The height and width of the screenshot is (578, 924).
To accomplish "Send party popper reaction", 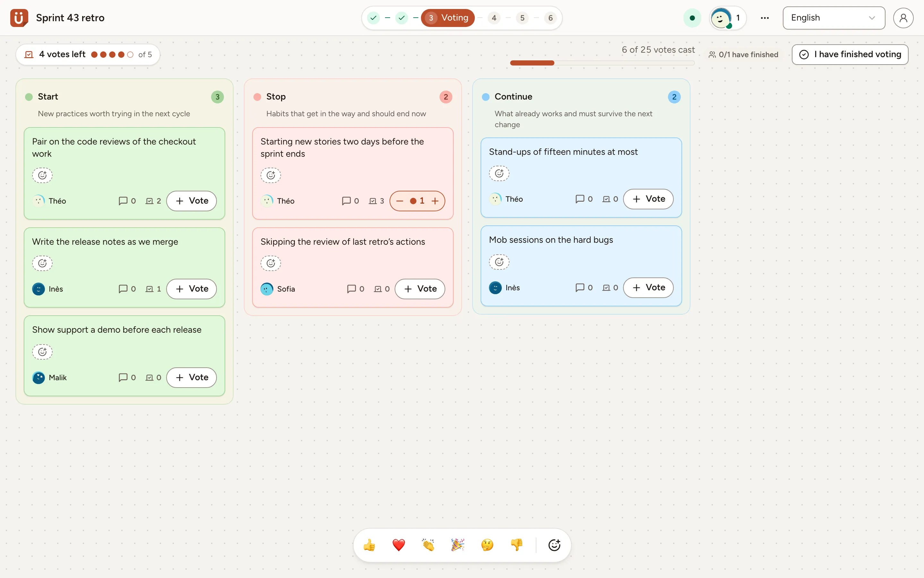I will pyautogui.click(x=458, y=545).
